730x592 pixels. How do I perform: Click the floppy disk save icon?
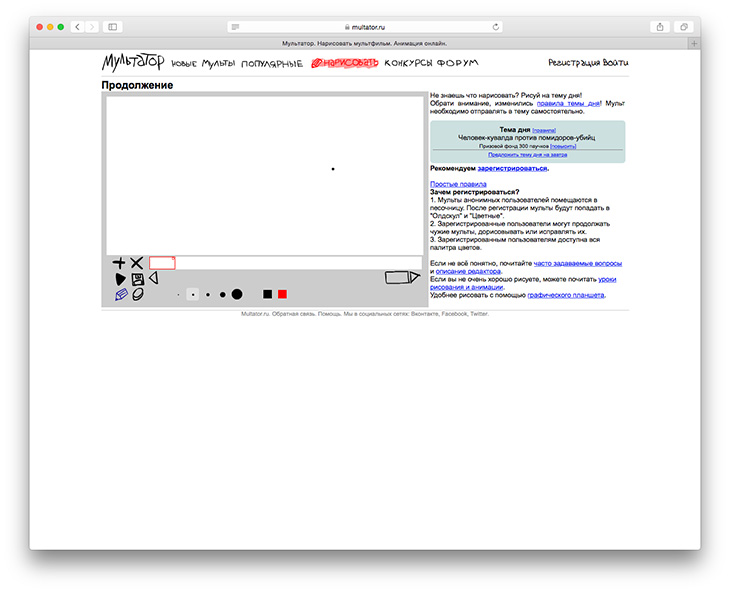pyautogui.click(x=137, y=279)
